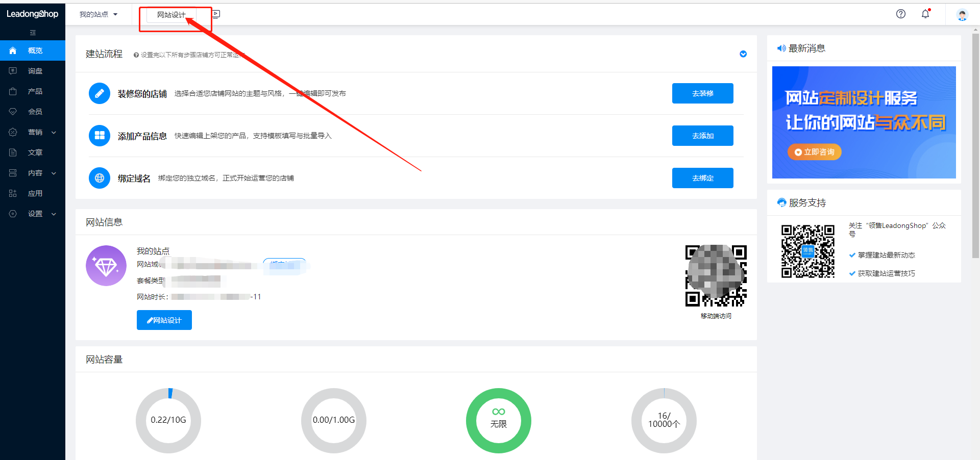
Task: Click the pencil icon for store decoration
Action: click(100, 93)
